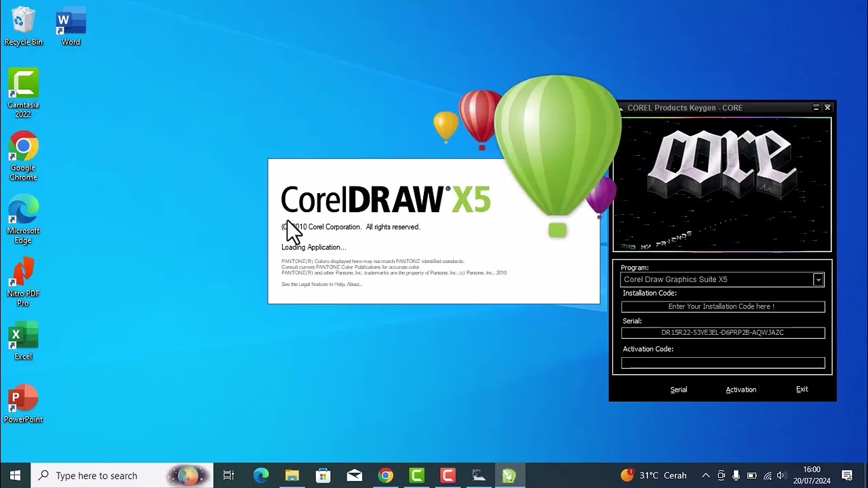Screen dimensions: 868x488
Task: Open the notification center icon
Action: coord(847,475)
